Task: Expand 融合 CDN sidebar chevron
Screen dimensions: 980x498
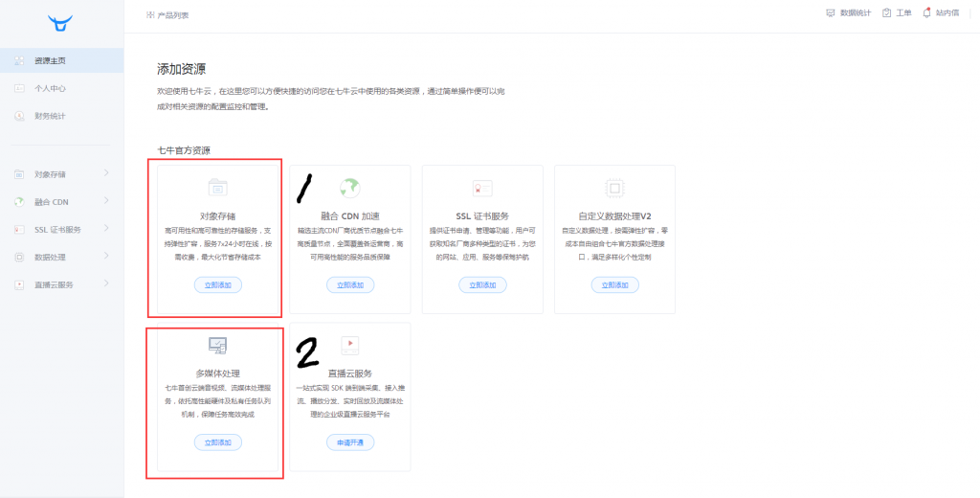Action: tap(107, 200)
